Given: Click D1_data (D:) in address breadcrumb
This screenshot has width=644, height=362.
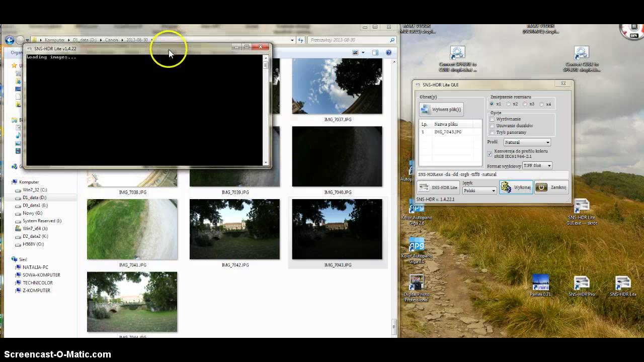Looking at the screenshot, I should coord(85,40).
